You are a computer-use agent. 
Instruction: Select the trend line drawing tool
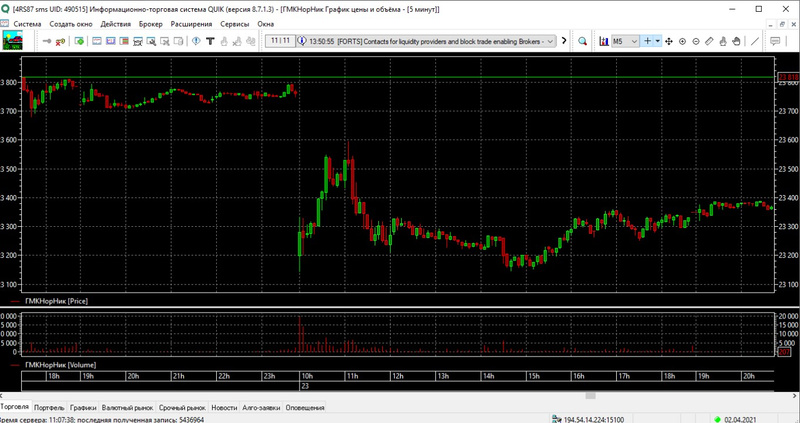754,41
